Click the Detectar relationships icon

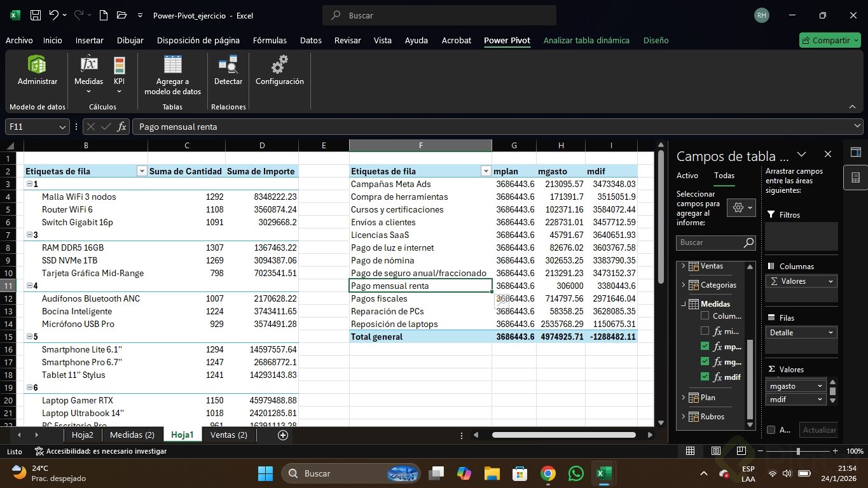pos(228,71)
